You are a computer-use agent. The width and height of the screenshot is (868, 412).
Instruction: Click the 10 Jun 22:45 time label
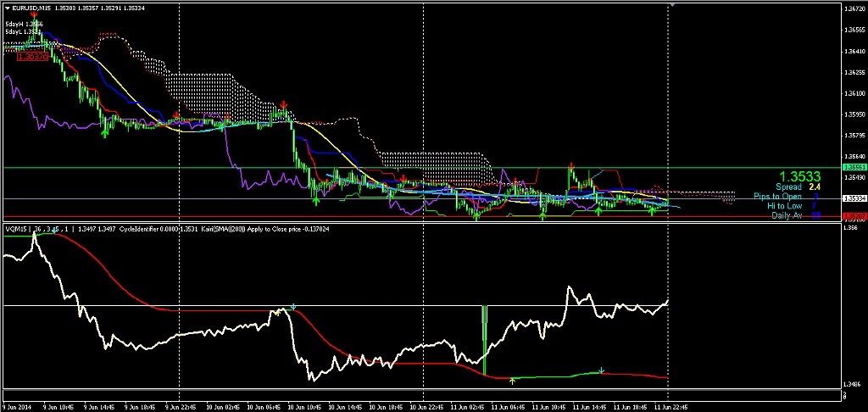click(425, 408)
